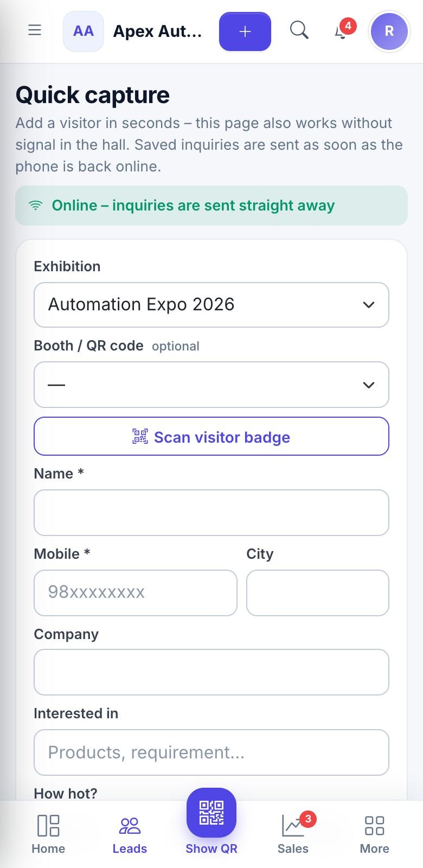The height and width of the screenshot is (868, 423).
Task: Open the Booth / QR code dropdown
Action: [211, 385]
